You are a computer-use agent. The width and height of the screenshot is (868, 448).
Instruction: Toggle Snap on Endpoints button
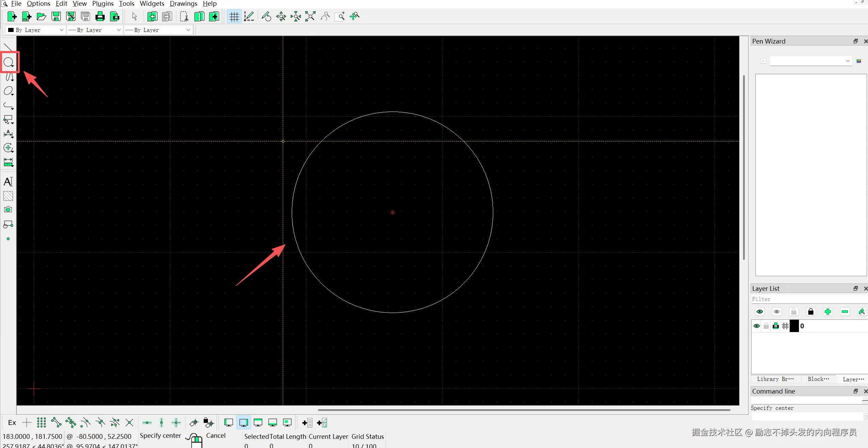pyautogui.click(x=56, y=422)
